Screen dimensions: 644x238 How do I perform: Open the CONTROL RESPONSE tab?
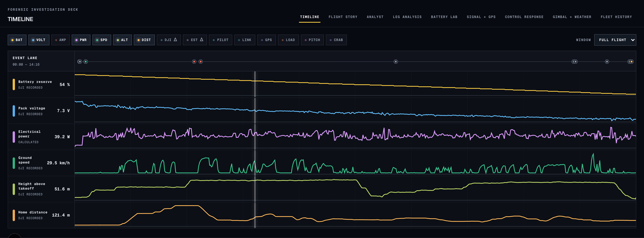coord(524,17)
